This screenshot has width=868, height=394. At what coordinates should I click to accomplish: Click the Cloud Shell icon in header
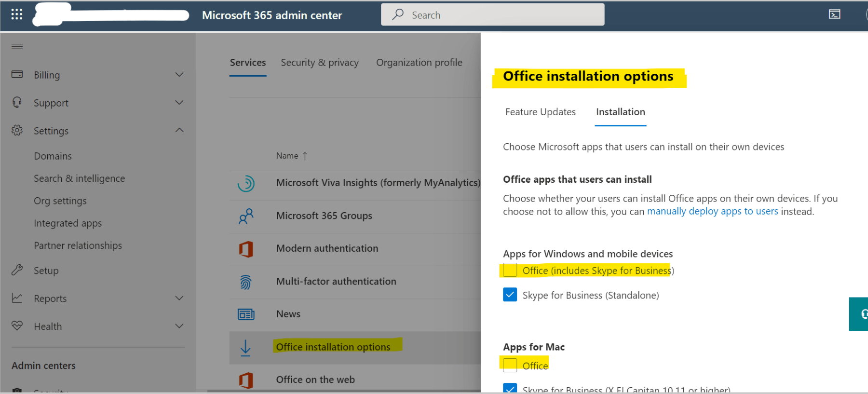(834, 14)
